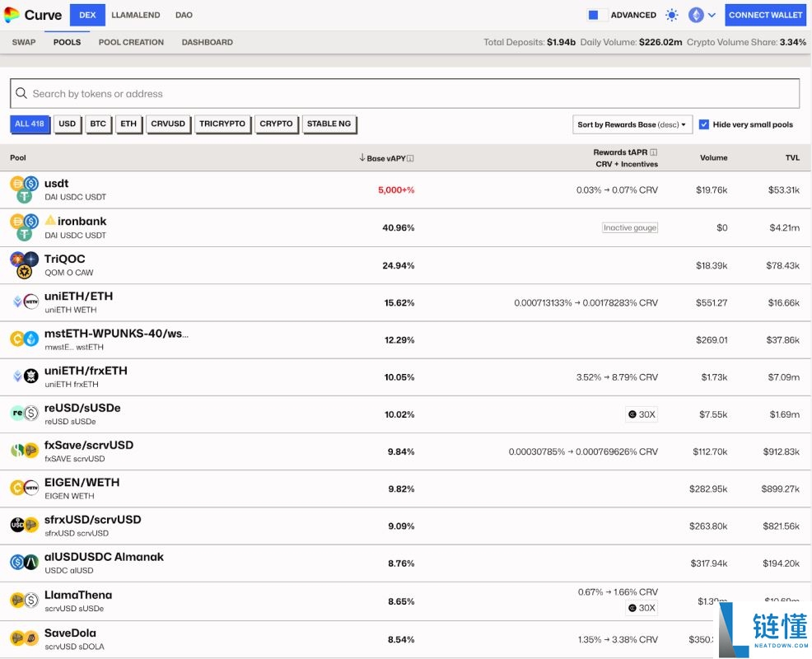Sort by the Volume column header

pos(714,157)
